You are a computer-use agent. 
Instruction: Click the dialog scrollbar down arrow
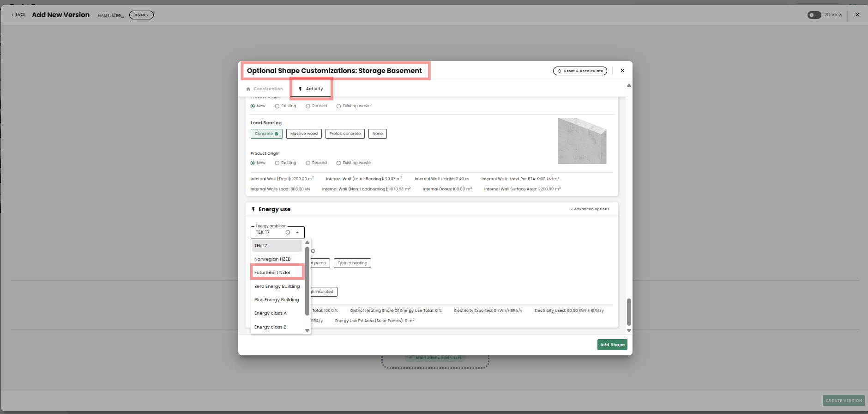(x=629, y=330)
